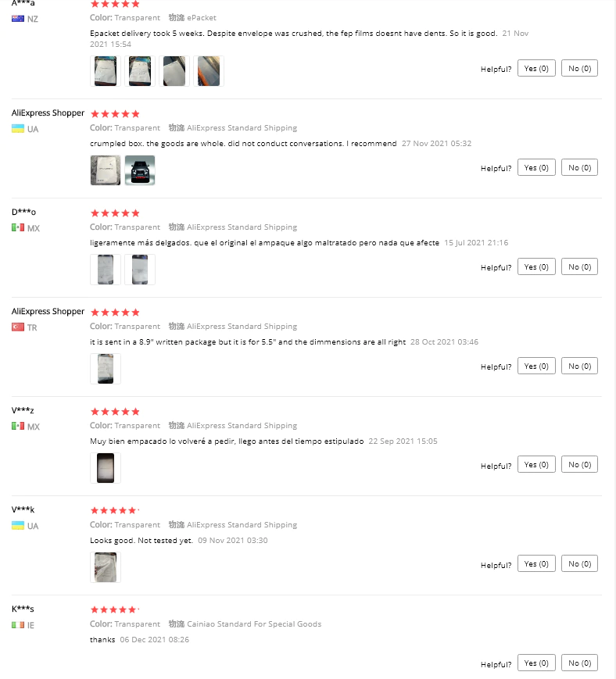Click No on the "Looks good" review
Image resolution: width=616 pixels, height=679 pixels.
coord(579,564)
